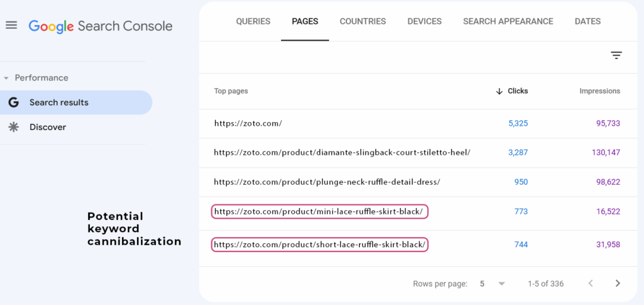
Task: Sort by the Clicks column header
Action: coord(518,91)
